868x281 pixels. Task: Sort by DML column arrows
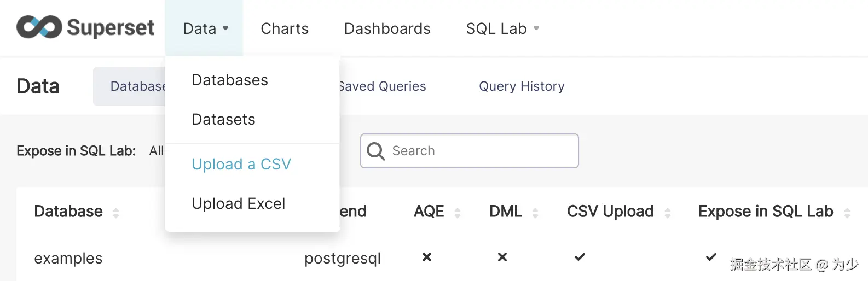pos(535,213)
